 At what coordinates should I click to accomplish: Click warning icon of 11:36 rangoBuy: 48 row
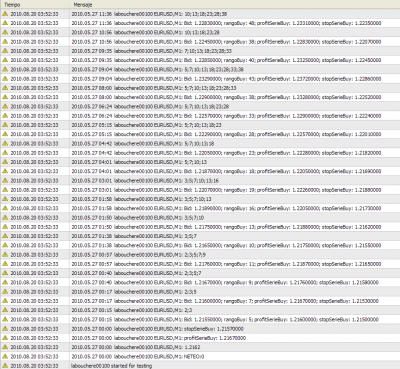click(5, 23)
